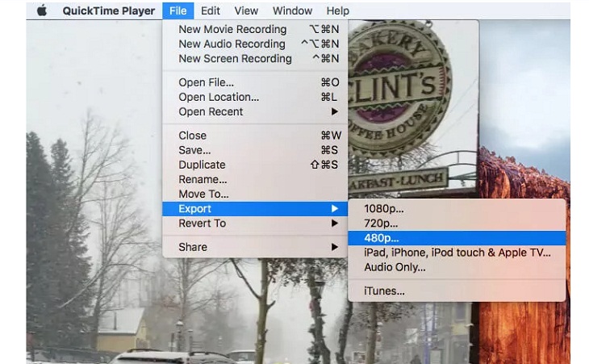This screenshot has height=364, width=589.
Task: Export the movie as 1080p…
Action: pyautogui.click(x=457, y=208)
